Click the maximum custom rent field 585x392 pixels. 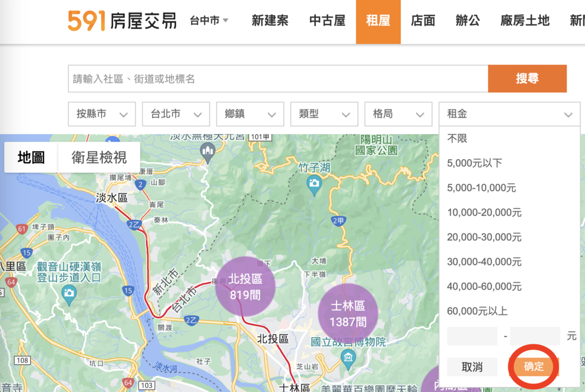pyautogui.click(x=535, y=336)
